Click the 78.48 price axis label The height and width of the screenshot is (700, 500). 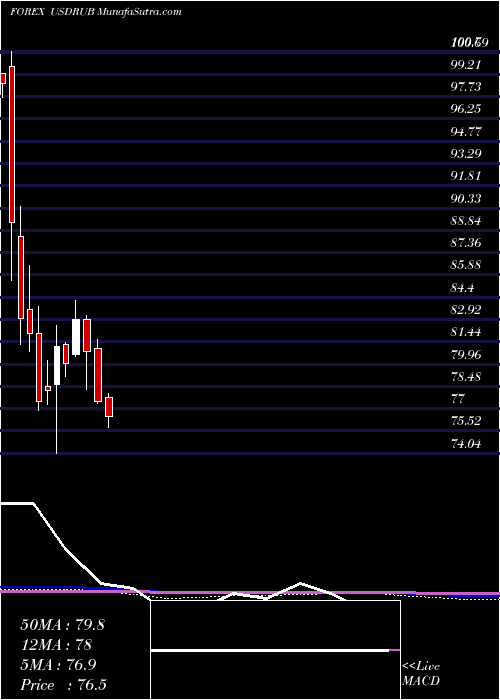[x=466, y=377]
